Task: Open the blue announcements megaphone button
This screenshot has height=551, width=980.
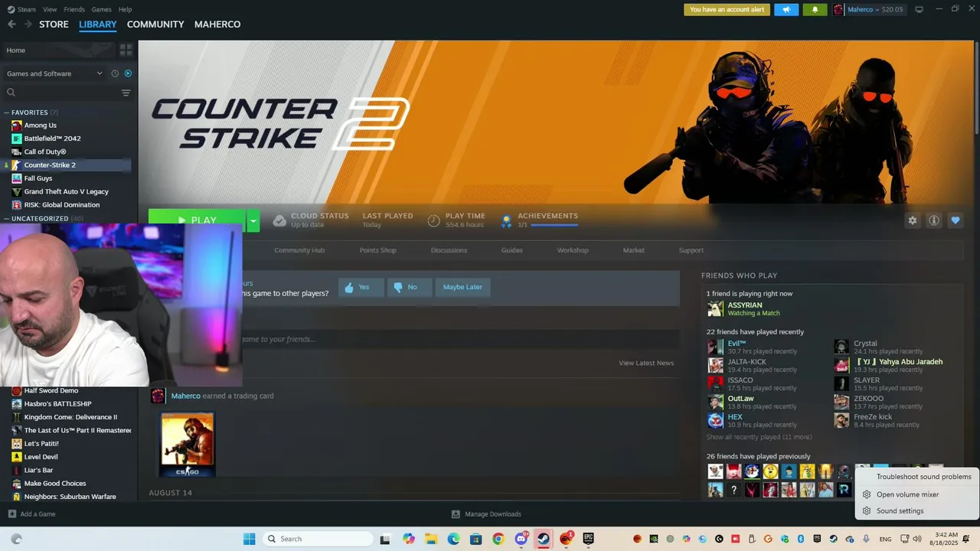Action: (x=786, y=9)
